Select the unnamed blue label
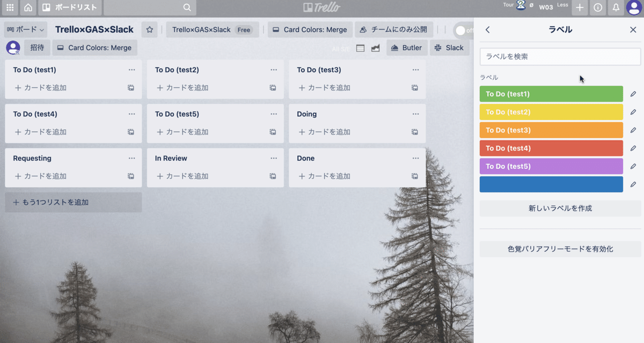Image resolution: width=644 pixels, height=343 pixels. click(551, 184)
